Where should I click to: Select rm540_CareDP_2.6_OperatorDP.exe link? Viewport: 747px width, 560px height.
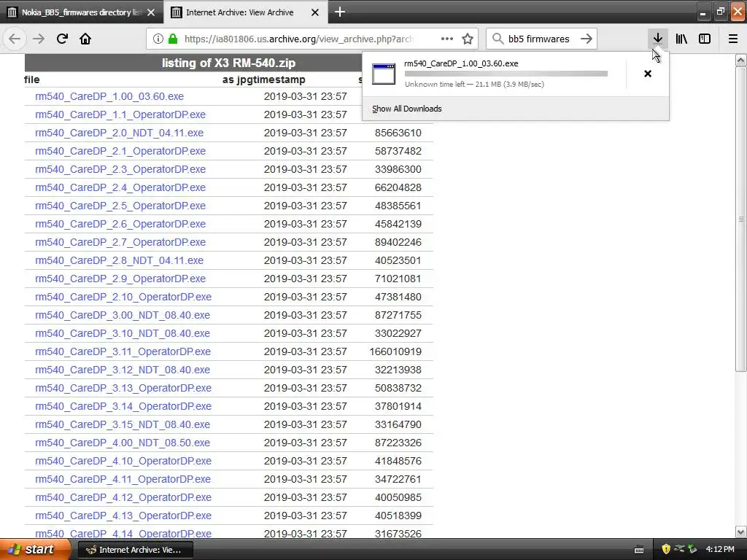pyautogui.click(x=120, y=224)
